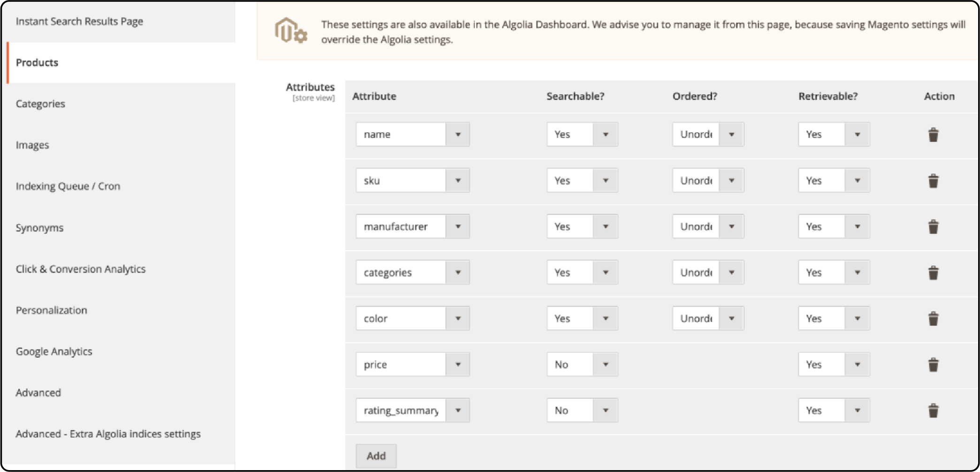Viewport: 980px width, 472px height.
Task: Change Searchable setting for color
Action: pos(582,318)
